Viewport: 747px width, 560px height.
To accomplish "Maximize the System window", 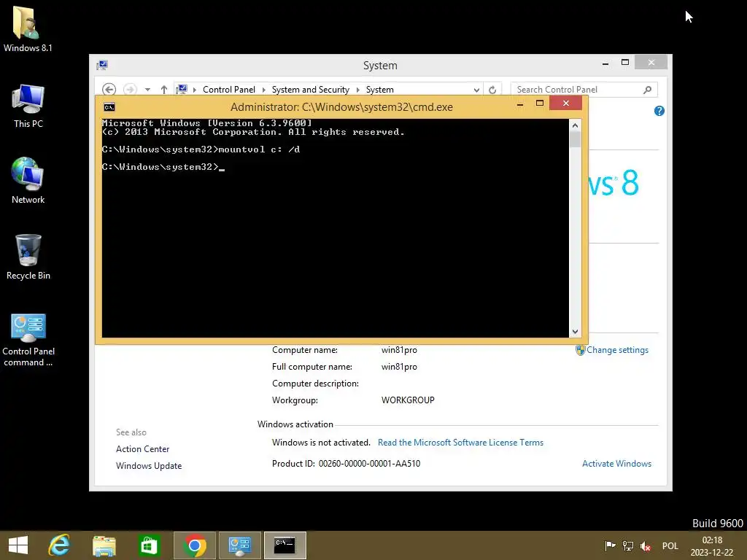I will [x=625, y=63].
